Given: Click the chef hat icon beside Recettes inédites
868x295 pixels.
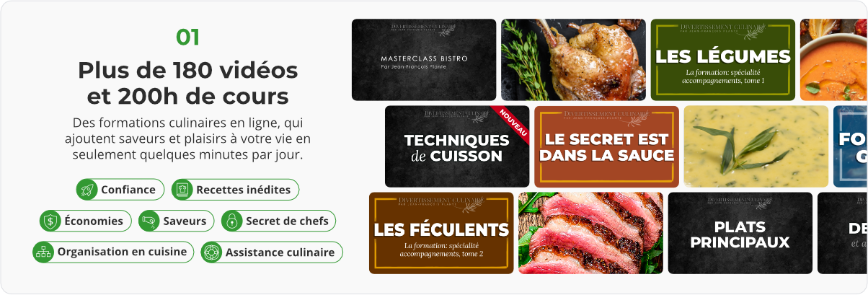Looking at the screenshot, I should coord(182,190).
